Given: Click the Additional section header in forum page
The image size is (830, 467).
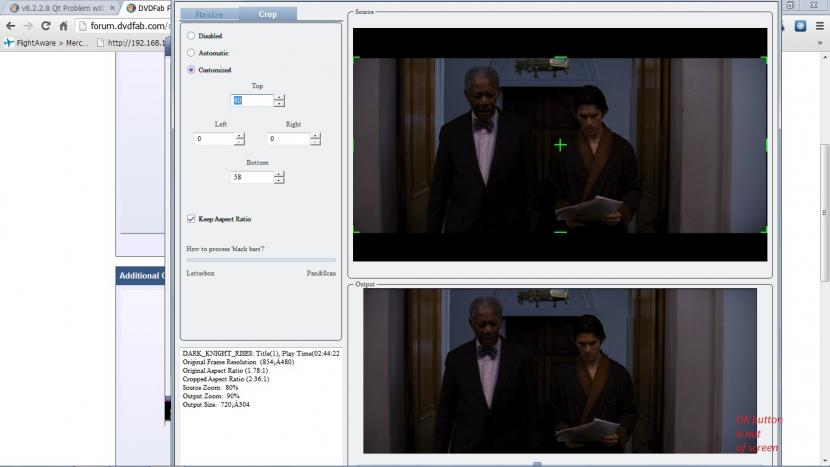Looking at the screenshot, I should 141,276.
